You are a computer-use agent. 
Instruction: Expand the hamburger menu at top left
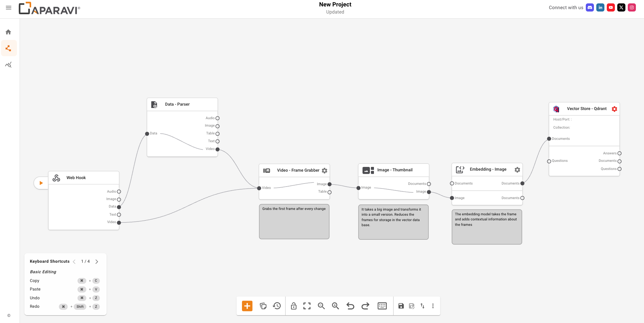[9, 7]
